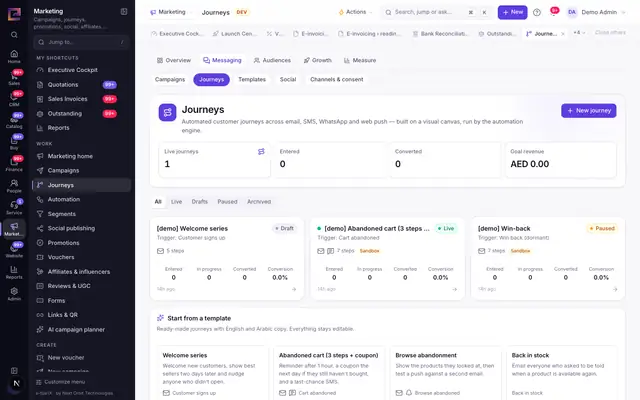Open the Welcome series card arrow
Screen dimensions: 640x400
[294, 289]
